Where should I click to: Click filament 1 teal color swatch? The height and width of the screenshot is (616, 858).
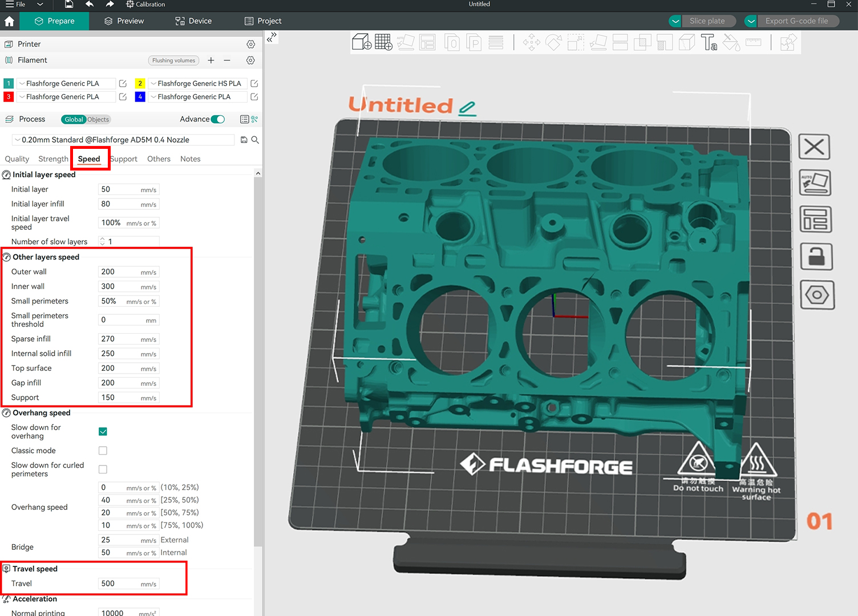click(x=9, y=83)
